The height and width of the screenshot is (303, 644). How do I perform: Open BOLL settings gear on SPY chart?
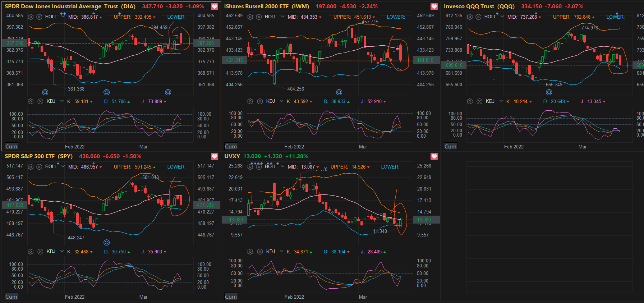[x=31, y=167]
